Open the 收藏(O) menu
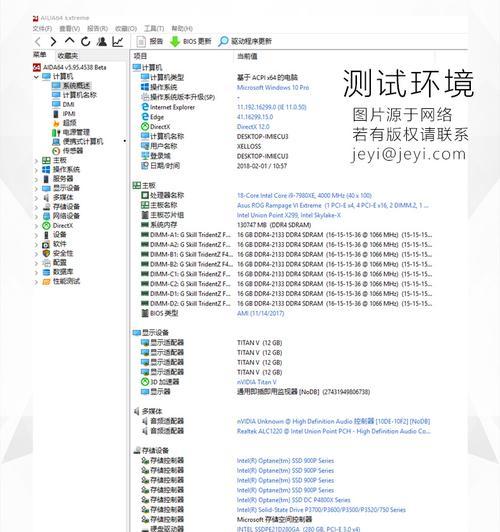This screenshot has height=532, width=500. (126, 28)
